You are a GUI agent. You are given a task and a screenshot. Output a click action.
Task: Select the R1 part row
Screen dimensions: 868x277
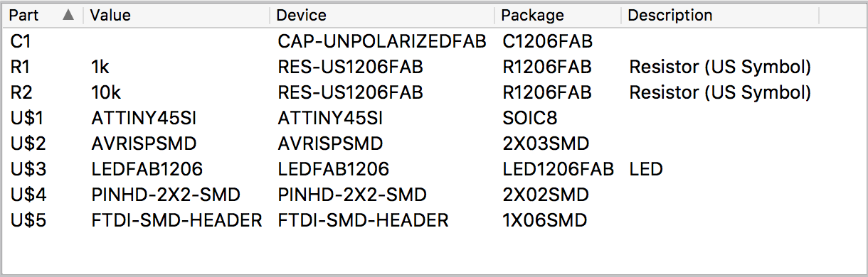click(434, 67)
